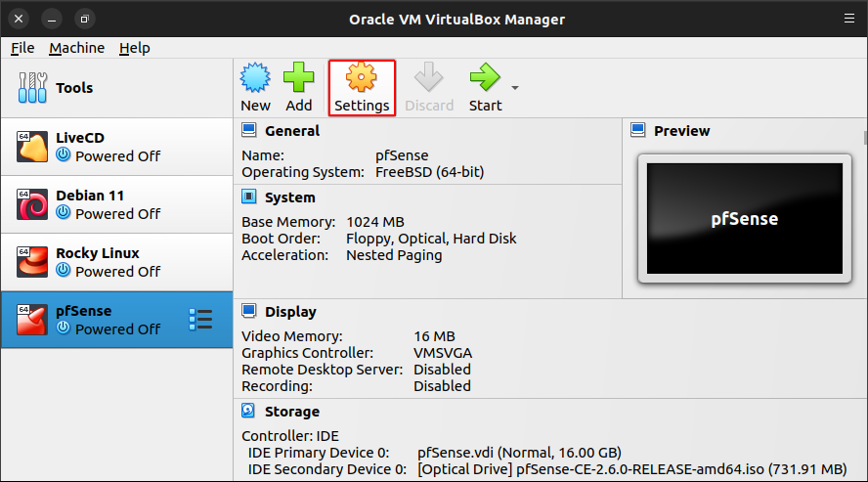Screen dimensions: 868x482
Task: Open the pfSense machine tools list icon
Action: pyautogui.click(x=200, y=320)
